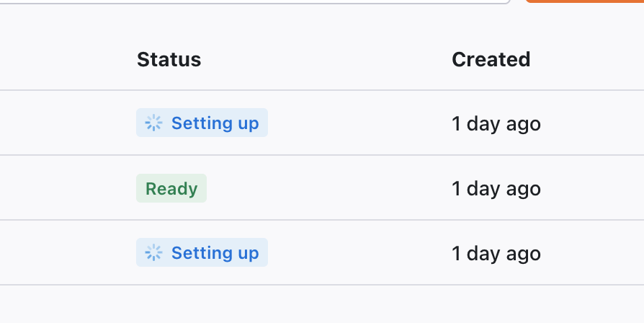Click the orange button in the top right corner
Image resolution: width=644 pixels, height=323 pixels.
click(584, 1)
